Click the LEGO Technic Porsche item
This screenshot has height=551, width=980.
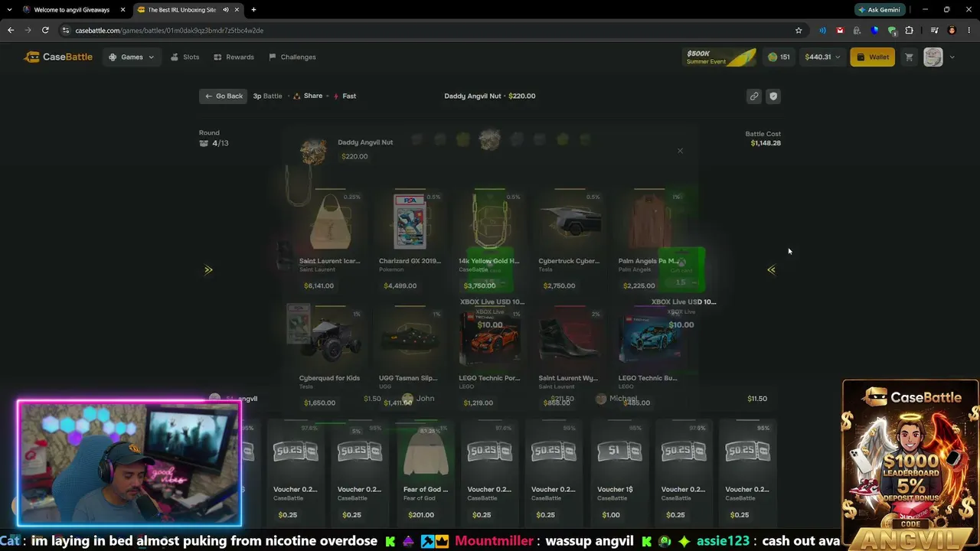tap(489, 357)
